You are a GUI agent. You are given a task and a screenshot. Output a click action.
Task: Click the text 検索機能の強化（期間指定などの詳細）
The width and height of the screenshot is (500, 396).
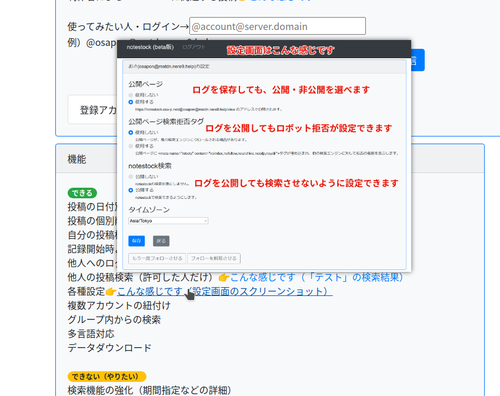click(x=150, y=390)
